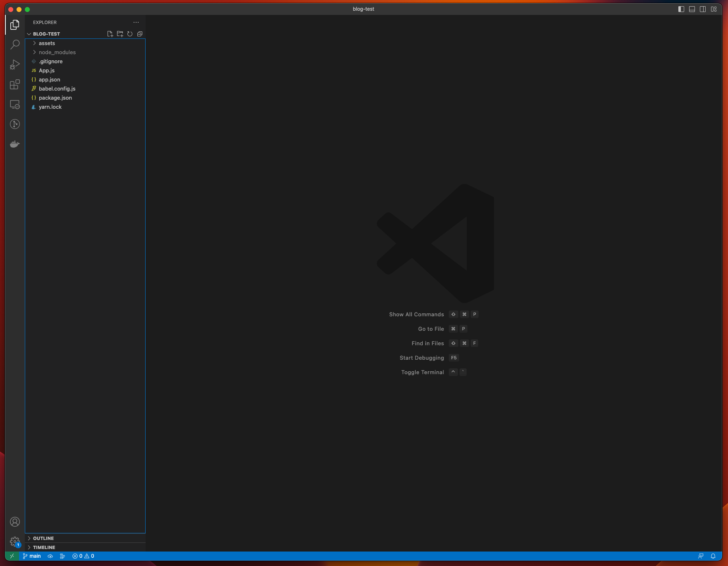Open the yarn.lock file
The height and width of the screenshot is (566, 728).
tap(85, 107)
